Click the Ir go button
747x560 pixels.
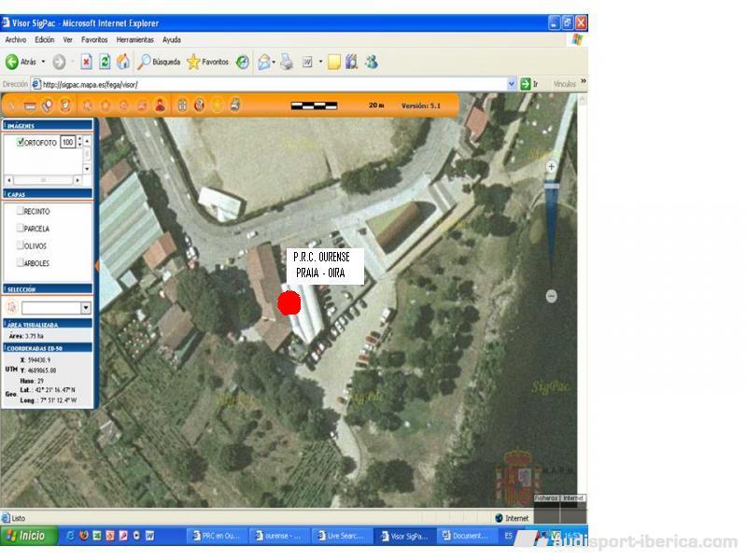point(529,84)
